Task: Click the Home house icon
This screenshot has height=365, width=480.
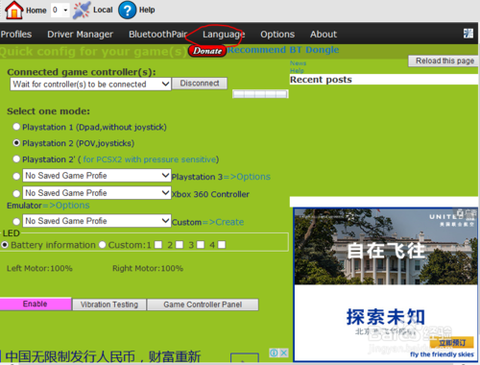Action: point(14,10)
